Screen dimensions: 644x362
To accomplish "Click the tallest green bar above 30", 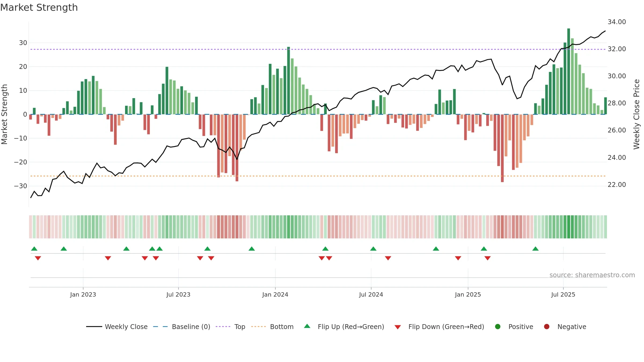I will click(x=569, y=71).
